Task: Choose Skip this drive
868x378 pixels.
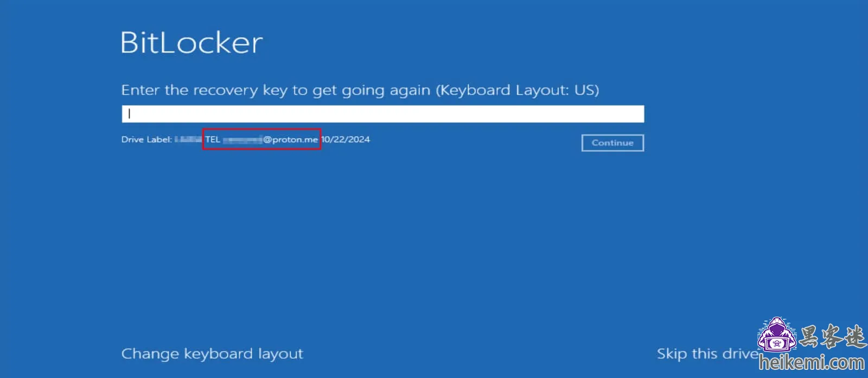Action: (708, 354)
